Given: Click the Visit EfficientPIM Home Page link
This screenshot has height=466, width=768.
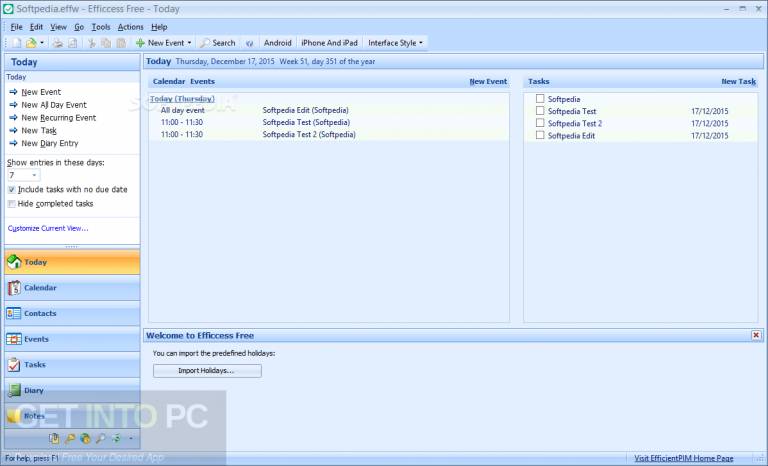Looking at the screenshot, I should click(x=684, y=458).
